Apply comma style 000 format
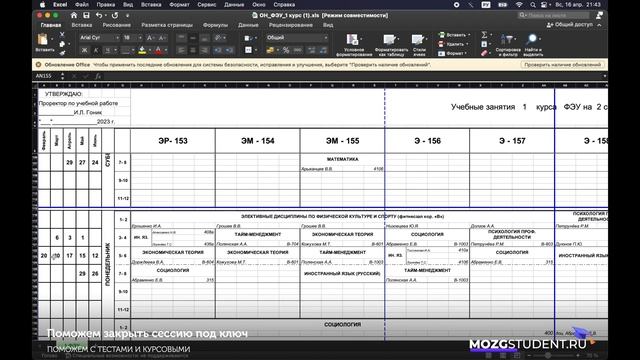 (x=298, y=50)
